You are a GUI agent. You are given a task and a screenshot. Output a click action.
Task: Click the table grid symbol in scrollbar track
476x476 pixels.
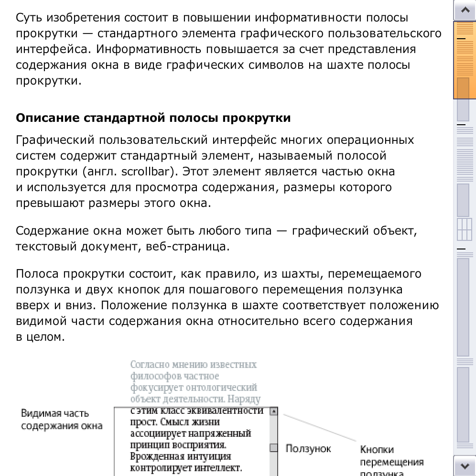(x=464, y=229)
